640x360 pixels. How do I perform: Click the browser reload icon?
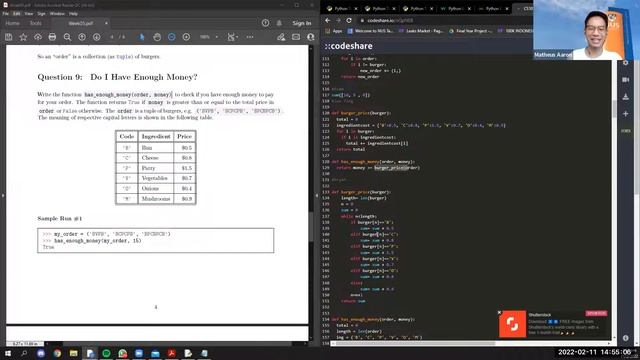tap(349, 20)
